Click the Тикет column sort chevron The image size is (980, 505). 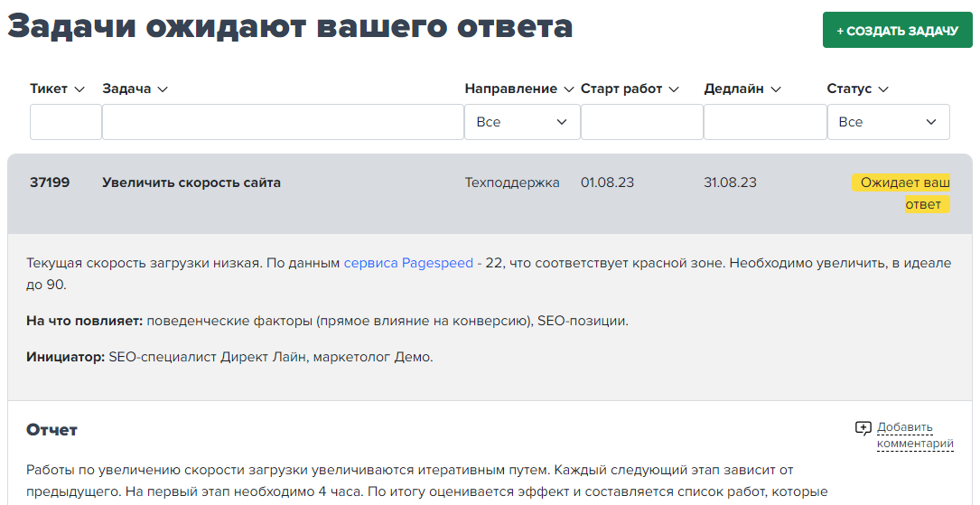[x=79, y=89]
